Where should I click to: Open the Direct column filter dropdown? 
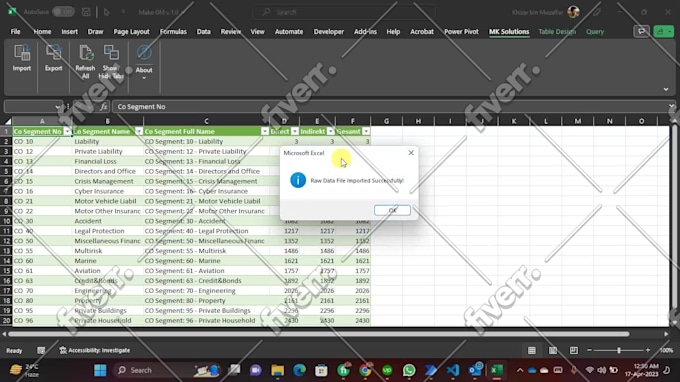[x=295, y=131]
